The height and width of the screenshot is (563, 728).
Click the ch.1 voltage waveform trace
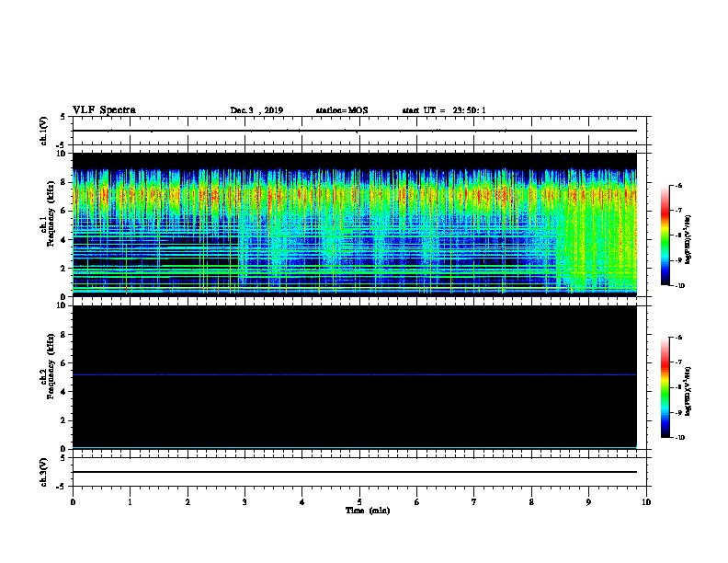[355, 131]
